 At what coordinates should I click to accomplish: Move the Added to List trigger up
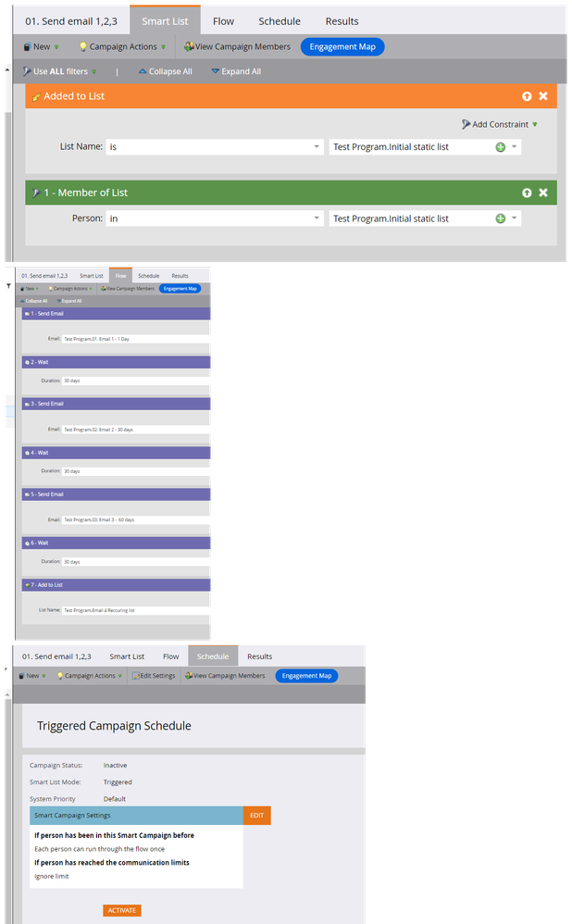pyautogui.click(x=527, y=96)
